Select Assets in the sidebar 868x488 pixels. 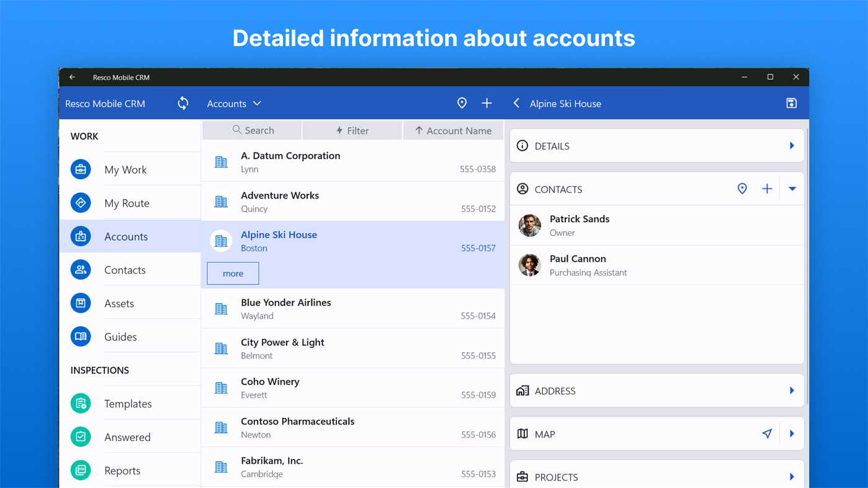[119, 303]
